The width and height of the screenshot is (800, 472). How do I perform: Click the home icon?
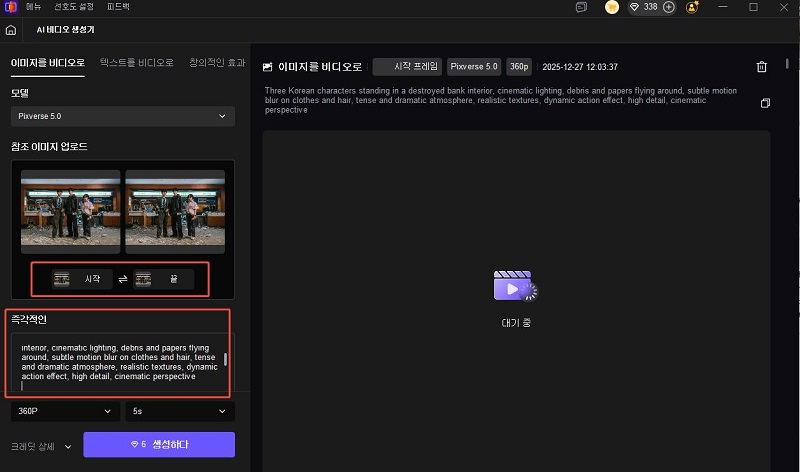pyautogui.click(x=10, y=30)
